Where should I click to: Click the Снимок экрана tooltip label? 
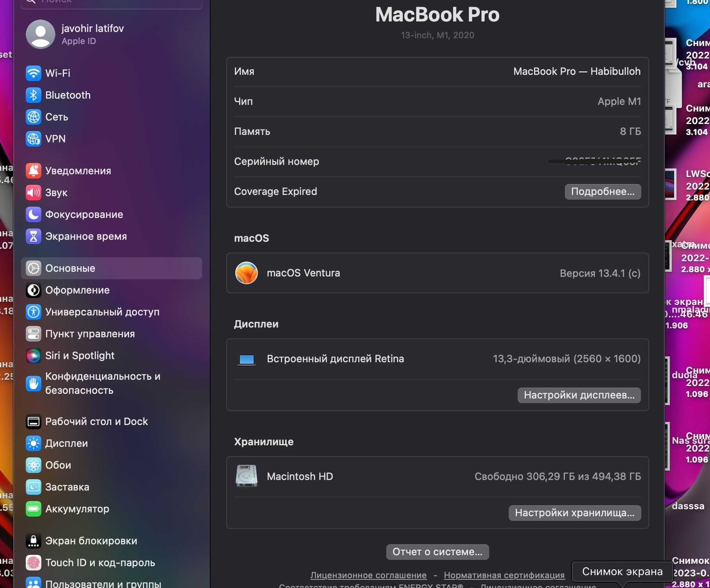622,572
